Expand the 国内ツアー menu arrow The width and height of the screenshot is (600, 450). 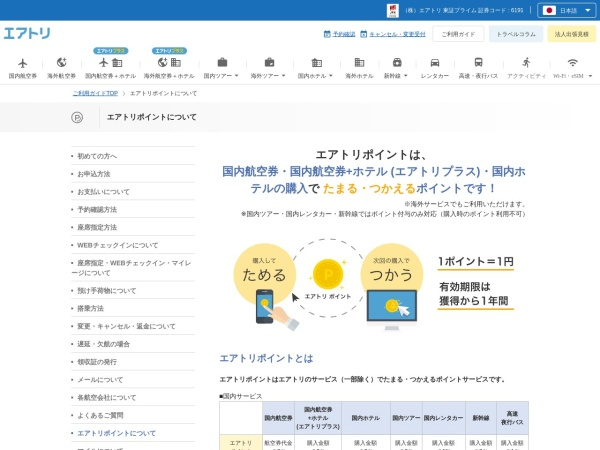pos(236,76)
